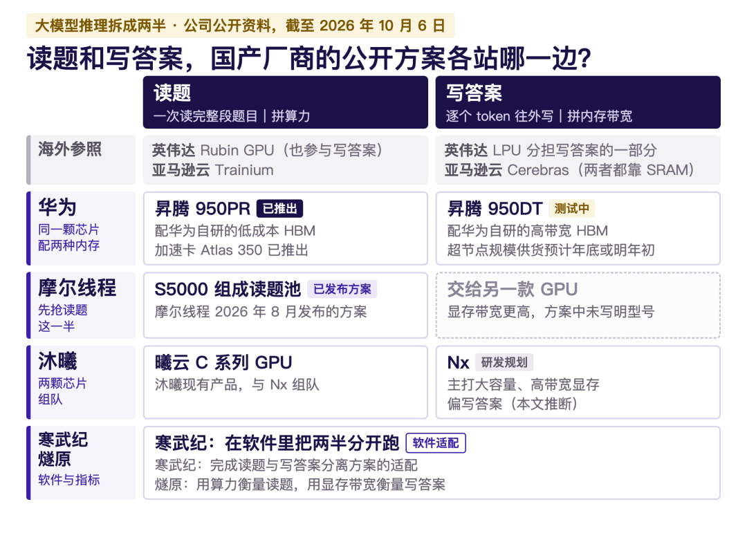747x560 pixels.
Task: Click 摩尔线程 2026 年 8 月发布的方案 text
Action: click(261, 311)
